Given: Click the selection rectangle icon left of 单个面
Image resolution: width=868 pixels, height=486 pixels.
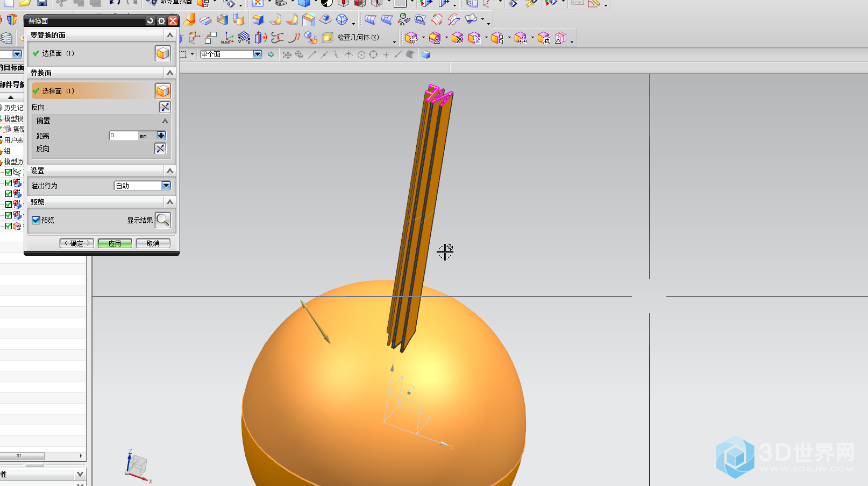Looking at the screenshot, I should [183, 54].
